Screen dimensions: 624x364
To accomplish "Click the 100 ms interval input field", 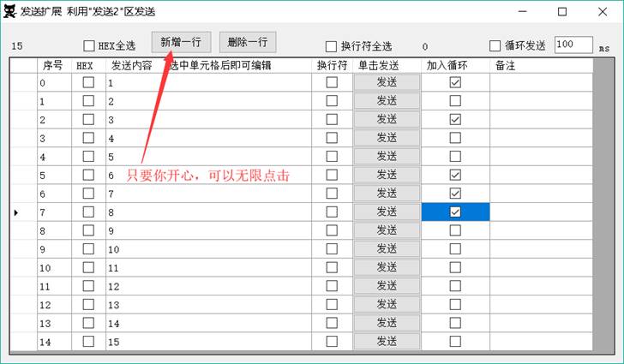I will (573, 45).
